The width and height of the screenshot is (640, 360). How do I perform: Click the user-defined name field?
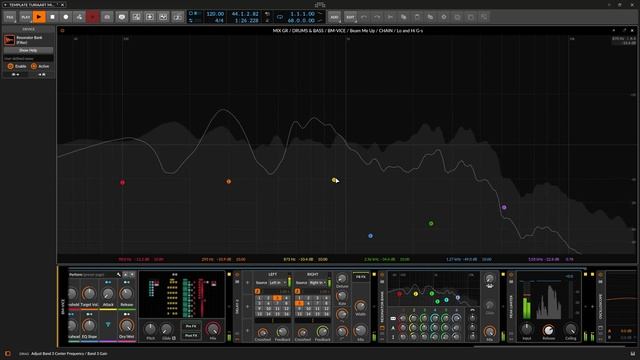pyautogui.click(x=28, y=58)
